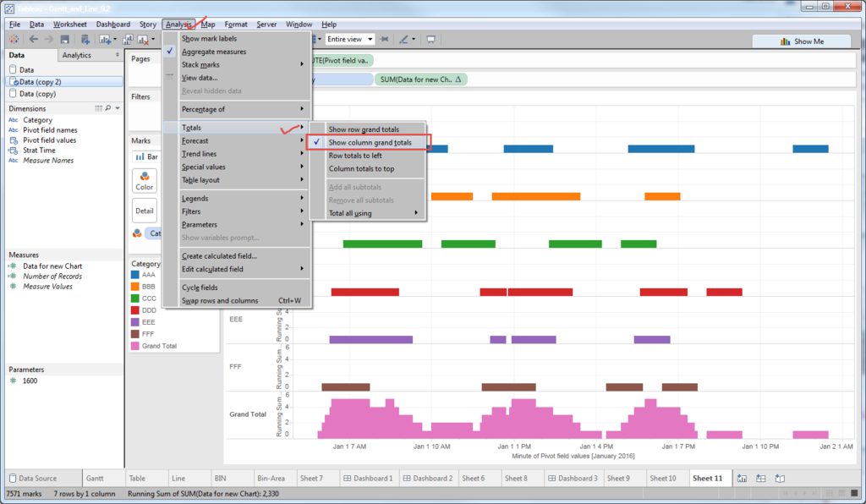
Task: Click the Number of Records measure
Action: (52, 277)
